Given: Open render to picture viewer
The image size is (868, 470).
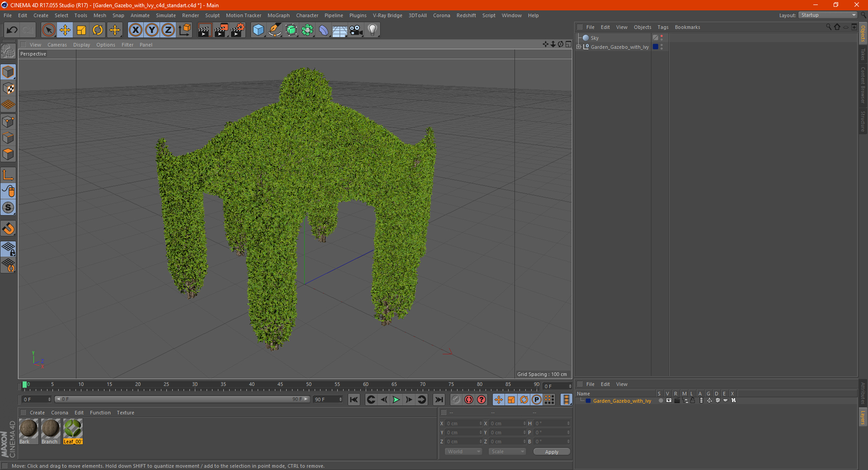Looking at the screenshot, I should (x=221, y=30).
